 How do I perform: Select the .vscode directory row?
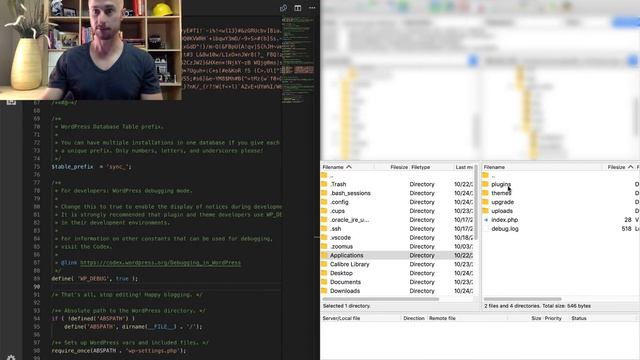pos(398,238)
